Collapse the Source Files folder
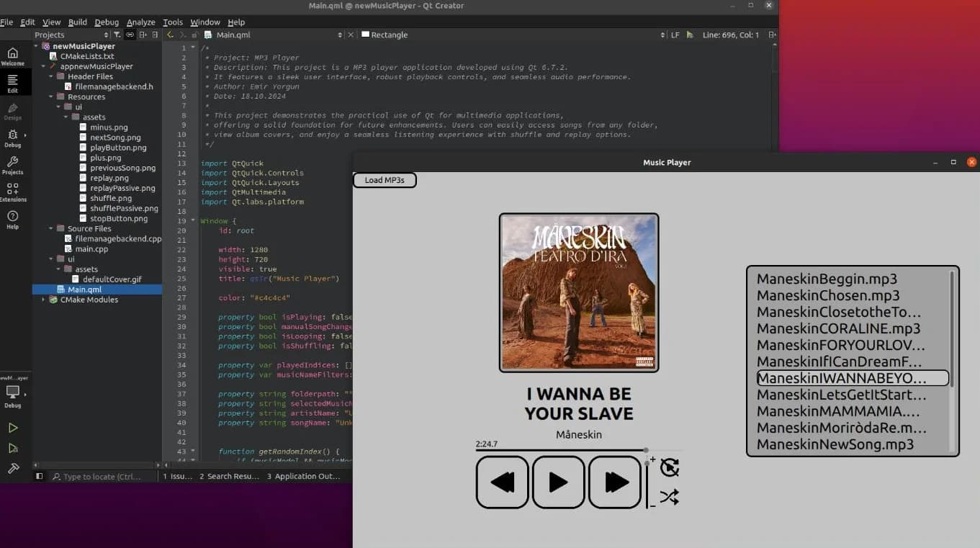The image size is (980, 548). tap(51, 228)
